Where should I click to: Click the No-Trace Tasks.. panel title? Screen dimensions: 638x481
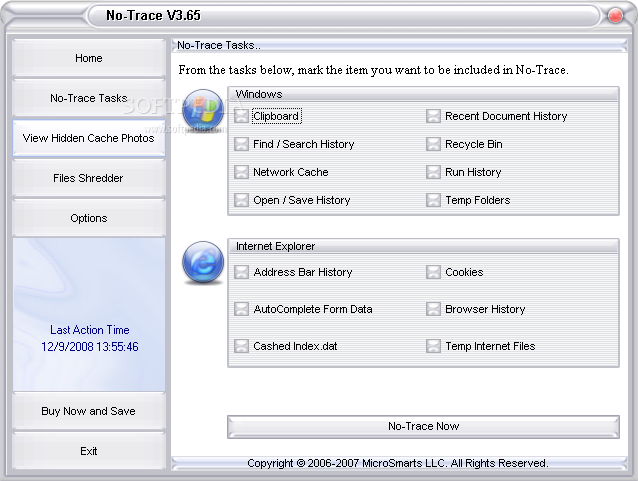tap(219, 45)
